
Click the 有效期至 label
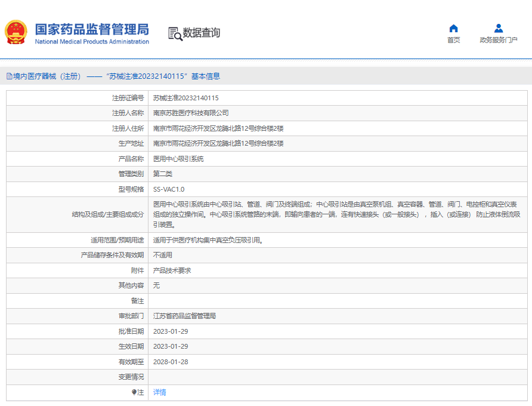pyautogui.click(x=131, y=362)
